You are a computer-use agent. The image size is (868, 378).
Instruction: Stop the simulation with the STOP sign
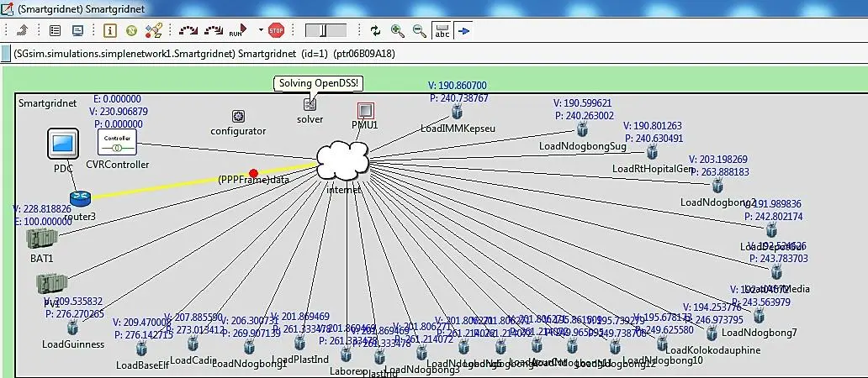(276, 31)
